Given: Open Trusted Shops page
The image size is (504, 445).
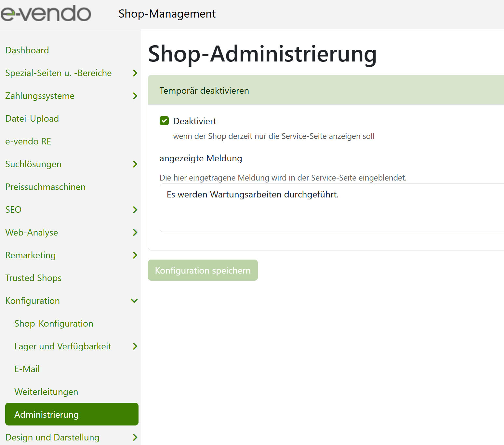Looking at the screenshot, I should coord(33,278).
